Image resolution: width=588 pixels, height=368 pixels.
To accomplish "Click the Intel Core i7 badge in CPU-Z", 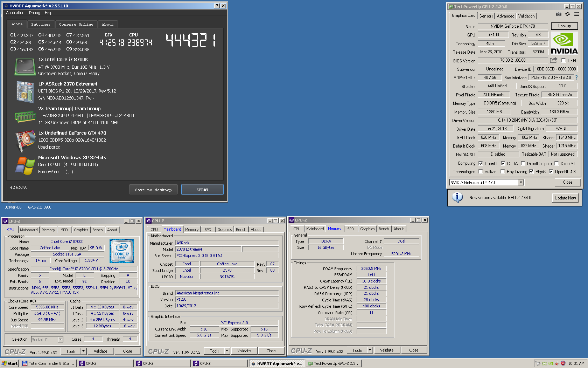I will click(x=121, y=251).
